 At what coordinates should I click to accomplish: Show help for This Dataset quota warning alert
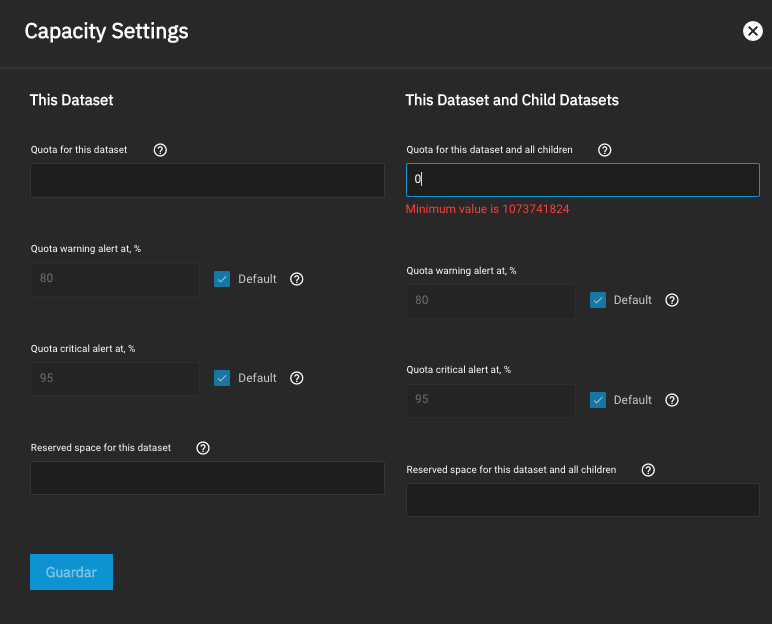click(296, 279)
